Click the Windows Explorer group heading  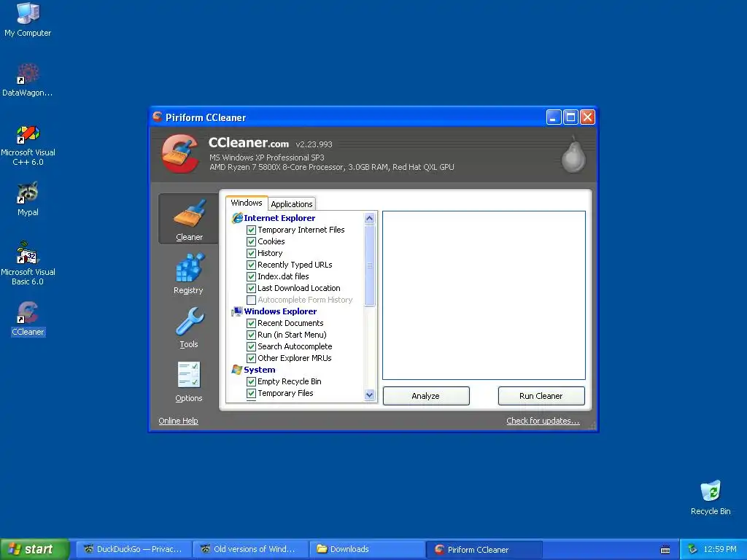point(280,311)
